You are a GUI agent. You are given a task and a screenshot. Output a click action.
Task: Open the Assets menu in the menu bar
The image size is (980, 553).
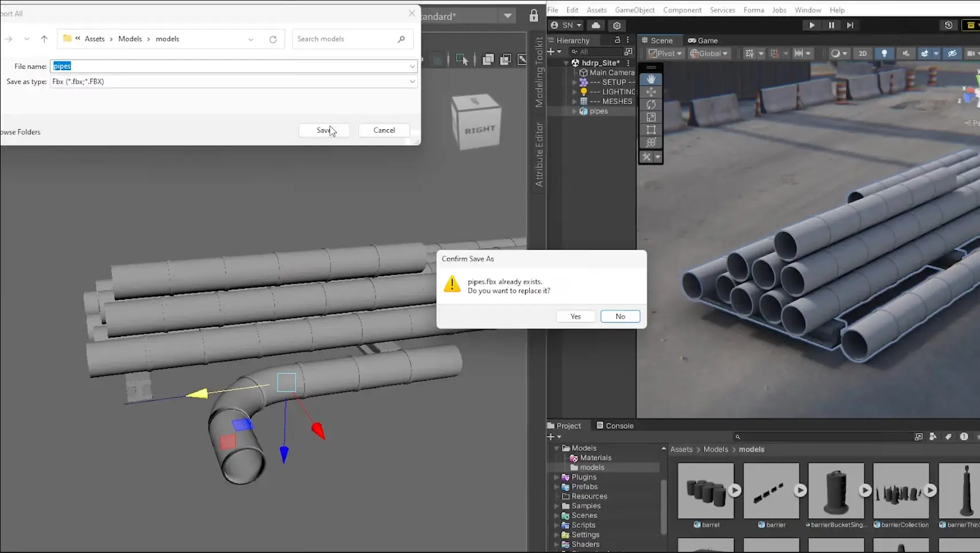click(596, 10)
